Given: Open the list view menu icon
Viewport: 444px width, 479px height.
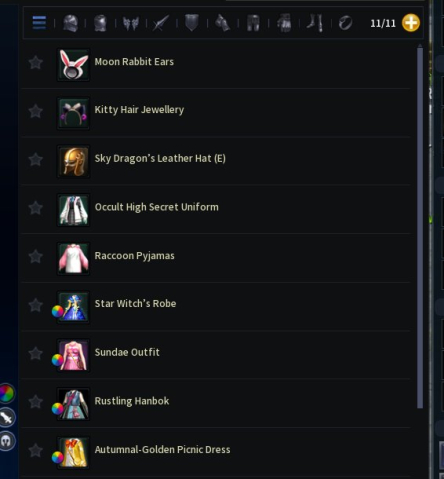Looking at the screenshot, I should pyautogui.click(x=39, y=23).
